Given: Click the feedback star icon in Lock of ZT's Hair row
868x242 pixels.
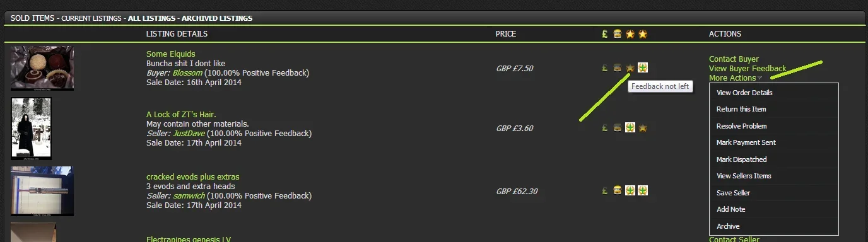Looking at the screenshot, I should [x=643, y=128].
